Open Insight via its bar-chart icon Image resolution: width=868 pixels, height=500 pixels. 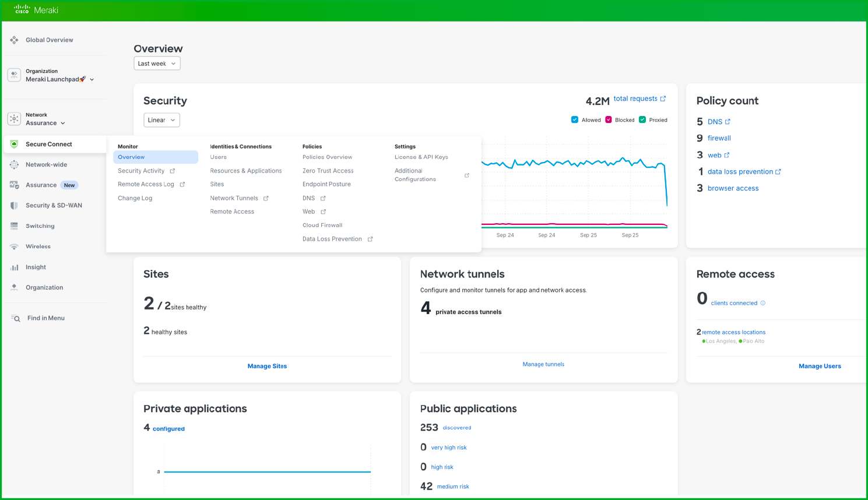pos(14,267)
